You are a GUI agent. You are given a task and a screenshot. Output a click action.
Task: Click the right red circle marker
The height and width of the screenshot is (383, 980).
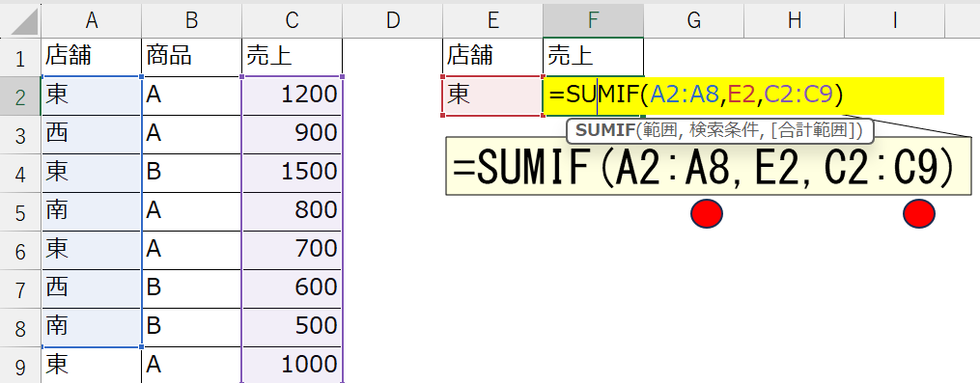pos(919,213)
